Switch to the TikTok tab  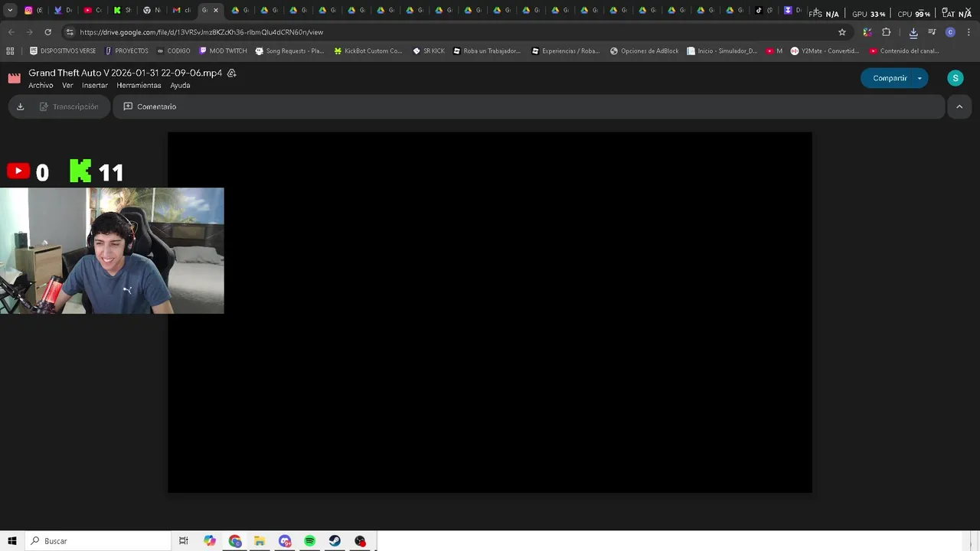(x=763, y=10)
